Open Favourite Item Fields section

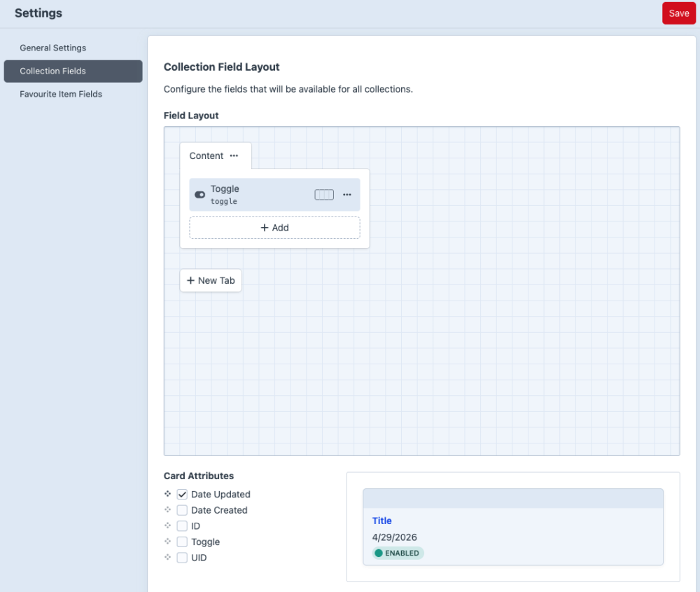point(73,94)
